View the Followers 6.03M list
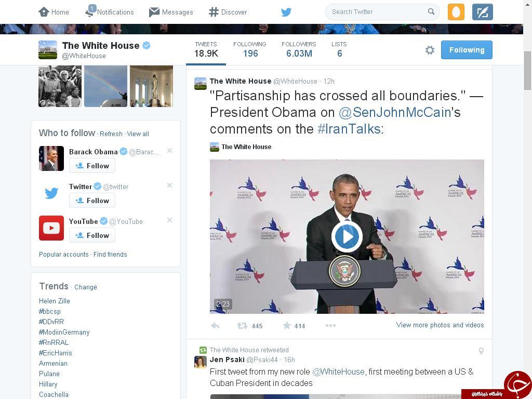The height and width of the screenshot is (399, 532). 299,50
